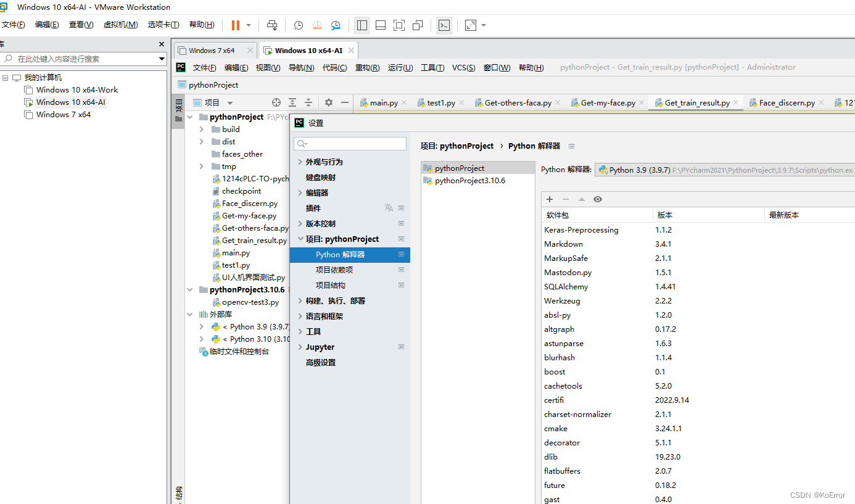
Task: Click library search input field
Action: (x=79, y=59)
